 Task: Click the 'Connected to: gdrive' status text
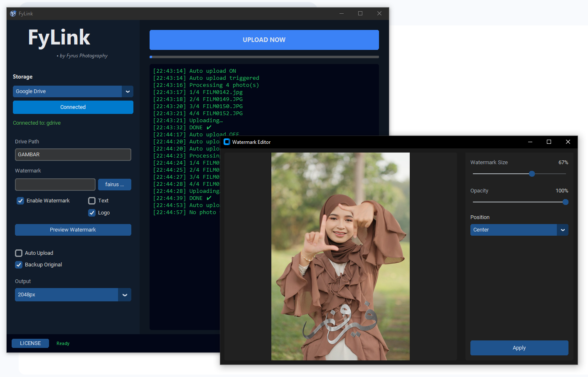[37, 123]
